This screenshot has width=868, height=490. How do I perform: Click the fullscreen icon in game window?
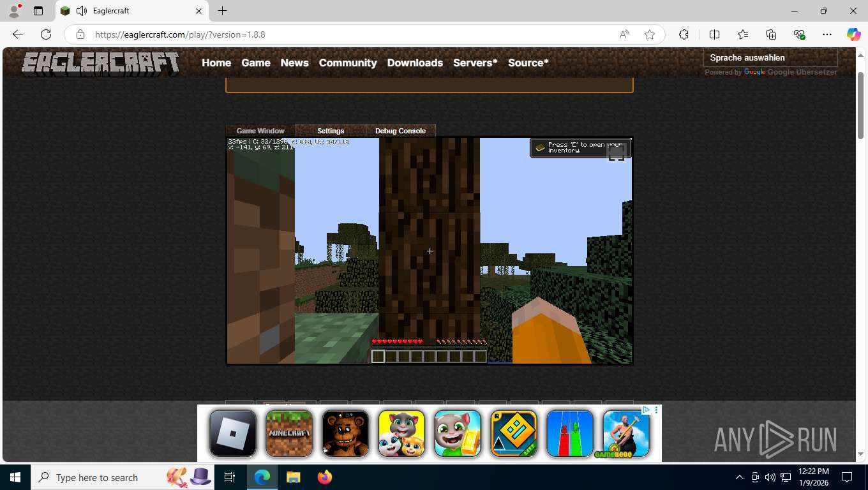[616, 153]
